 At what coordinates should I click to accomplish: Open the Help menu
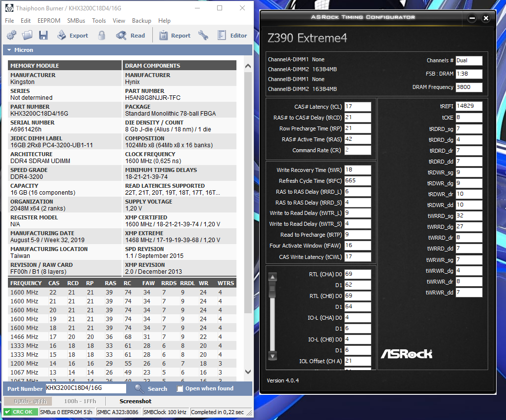(x=164, y=21)
